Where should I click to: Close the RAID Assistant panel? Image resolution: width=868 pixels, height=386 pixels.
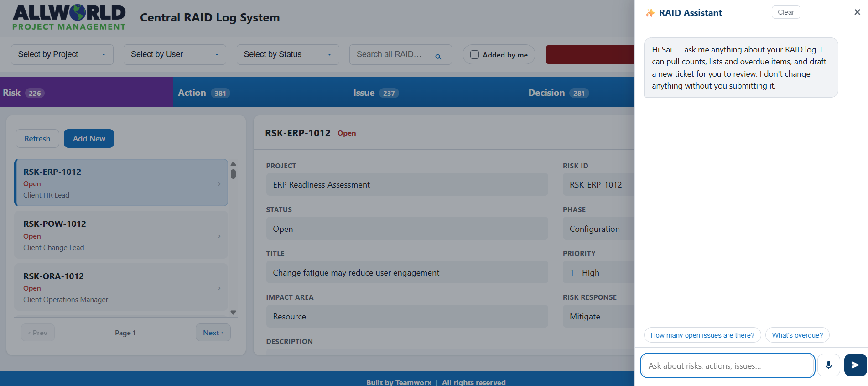[857, 12]
